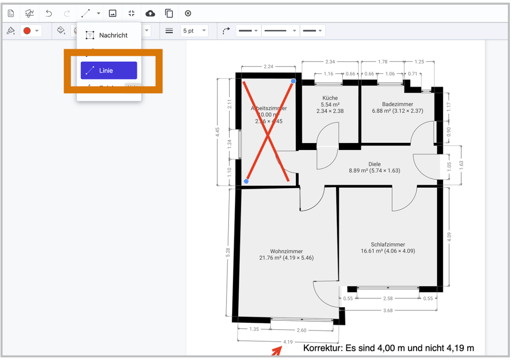Click the redo arrow icon
The image size is (512, 361).
coord(67,13)
